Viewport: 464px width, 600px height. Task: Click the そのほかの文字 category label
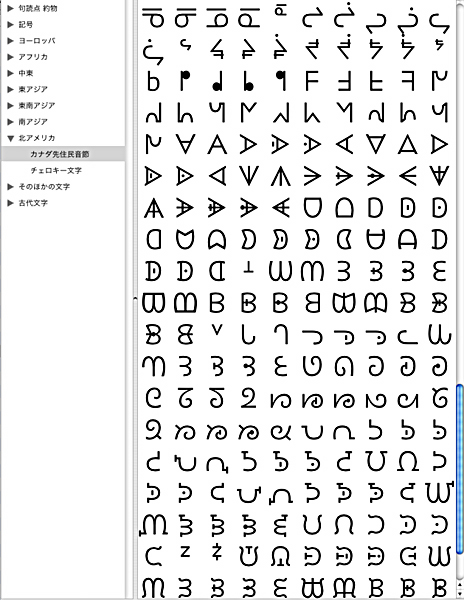tap(44, 187)
